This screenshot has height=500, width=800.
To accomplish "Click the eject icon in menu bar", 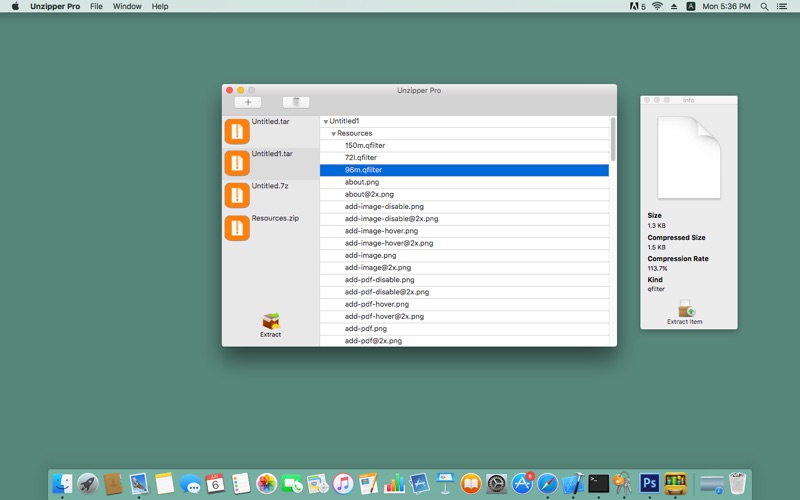I will [674, 6].
